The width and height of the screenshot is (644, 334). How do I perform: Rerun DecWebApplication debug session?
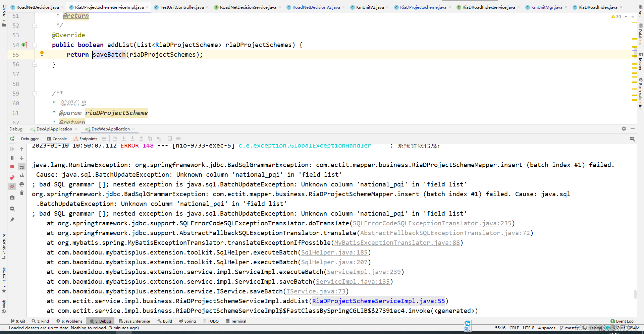click(x=12, y=138)
